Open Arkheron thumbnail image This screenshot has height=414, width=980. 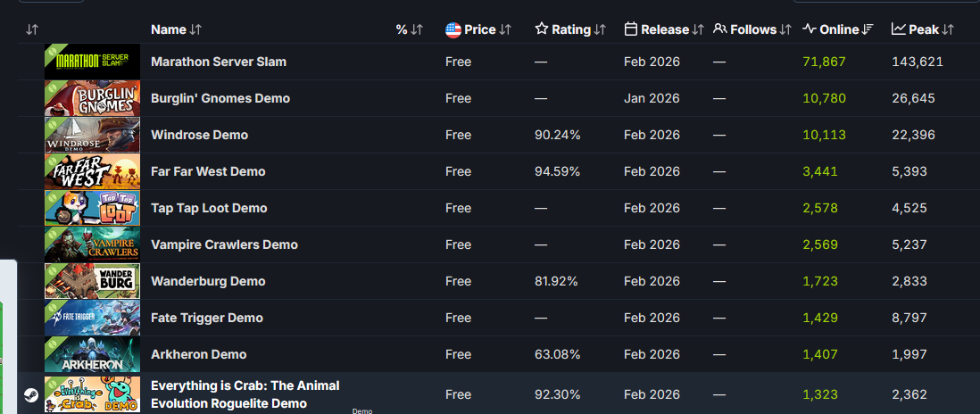(x=93, y=354)
